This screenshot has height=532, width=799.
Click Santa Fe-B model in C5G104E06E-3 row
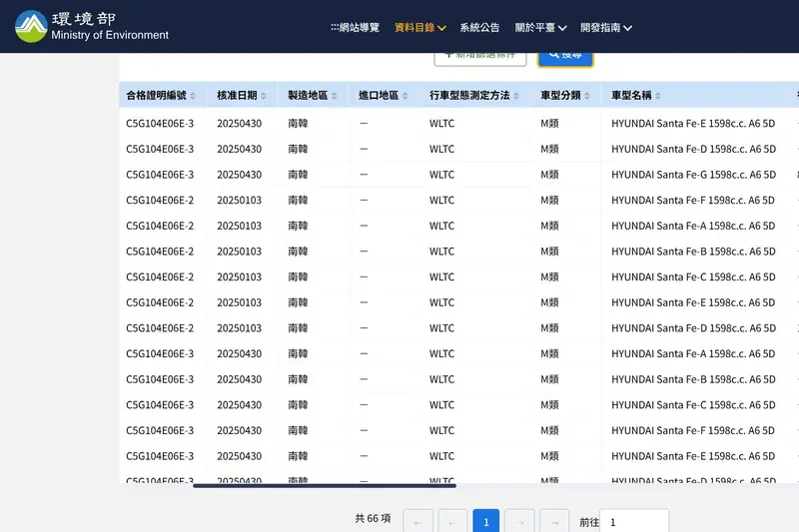pos(693,379)
